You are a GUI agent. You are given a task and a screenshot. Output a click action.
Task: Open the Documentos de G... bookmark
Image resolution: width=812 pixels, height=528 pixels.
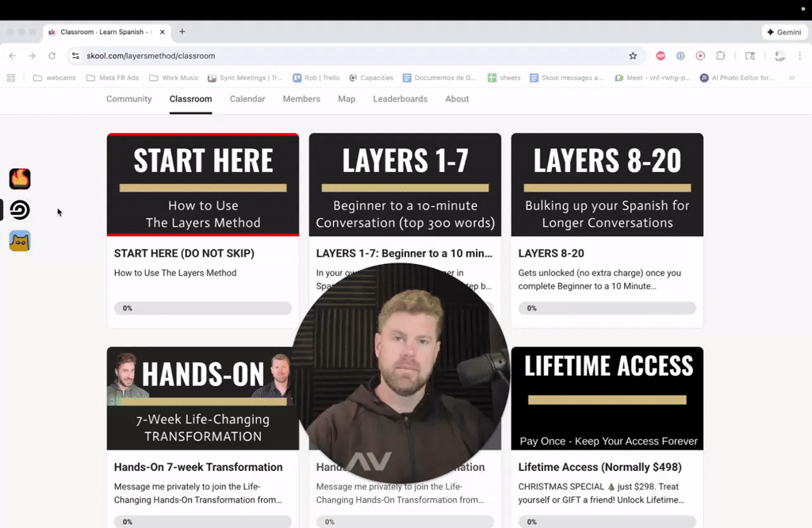point(439,78)
